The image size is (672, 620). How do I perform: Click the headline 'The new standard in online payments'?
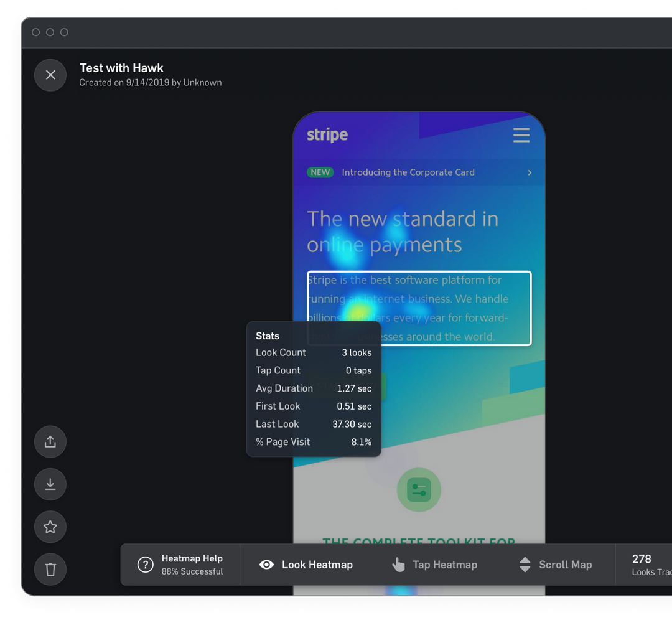click(402, 232)
